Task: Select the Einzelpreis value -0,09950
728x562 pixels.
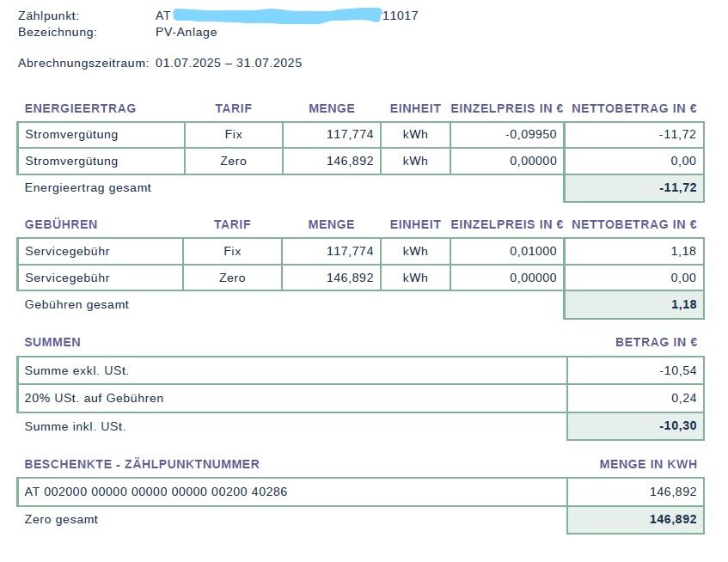Action: [x=530, y=135]
